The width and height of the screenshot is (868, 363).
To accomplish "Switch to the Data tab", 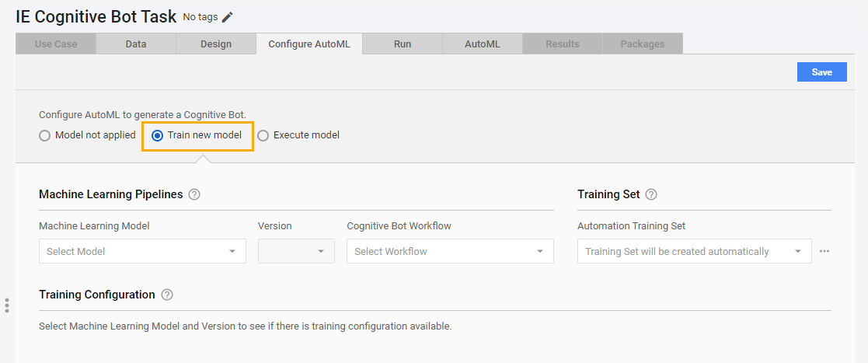I will click(x=136, y=44).
